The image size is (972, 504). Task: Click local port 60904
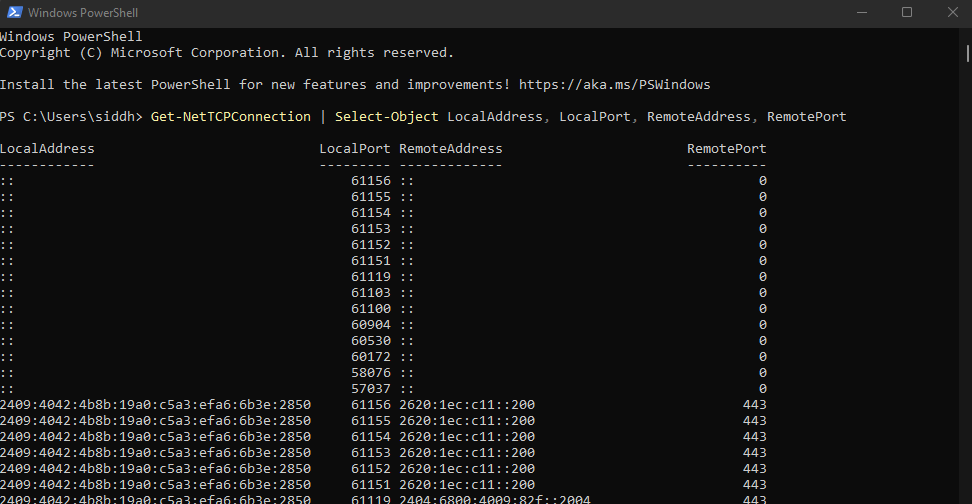click(371, 325)
